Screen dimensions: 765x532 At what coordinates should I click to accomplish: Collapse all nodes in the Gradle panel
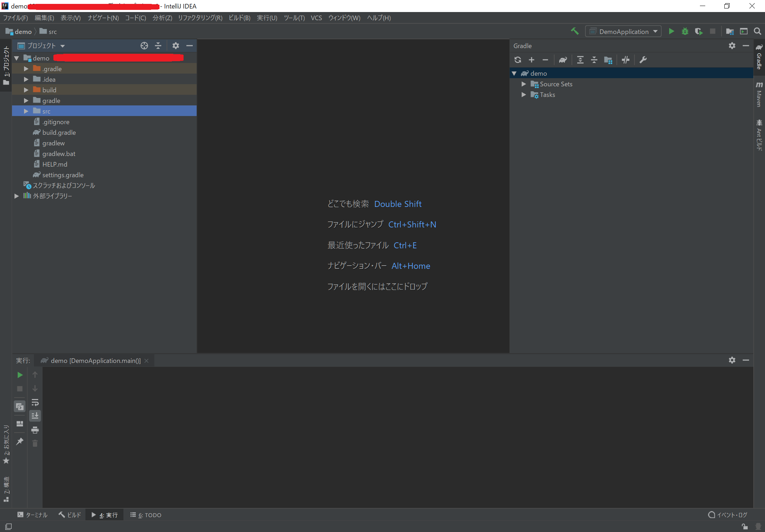(594, 60)
